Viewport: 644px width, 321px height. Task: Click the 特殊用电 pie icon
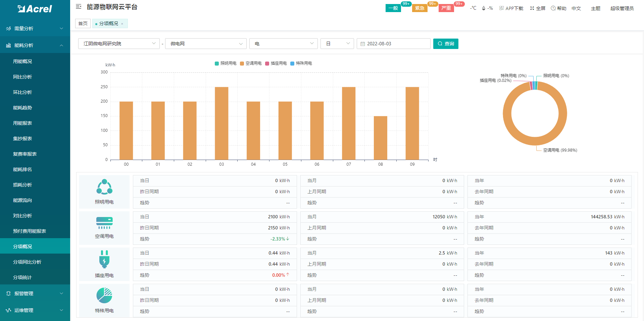point(104,296)
